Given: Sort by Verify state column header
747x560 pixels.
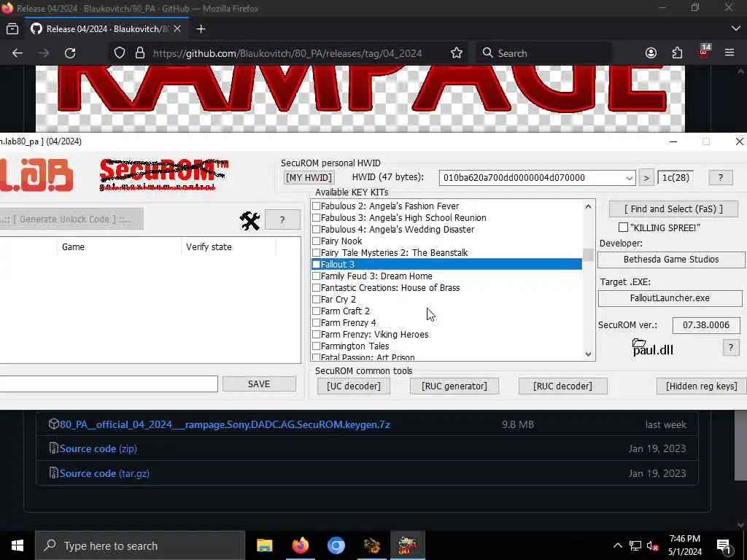Looking at the screenshot, I should tap(228, 247).
